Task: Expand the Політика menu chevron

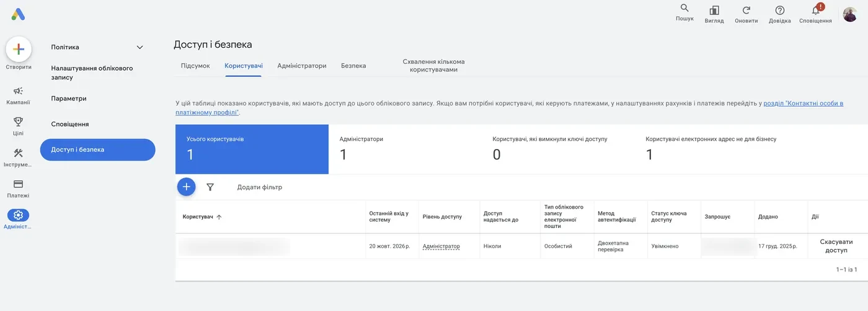Action: (x=139, y=47)
